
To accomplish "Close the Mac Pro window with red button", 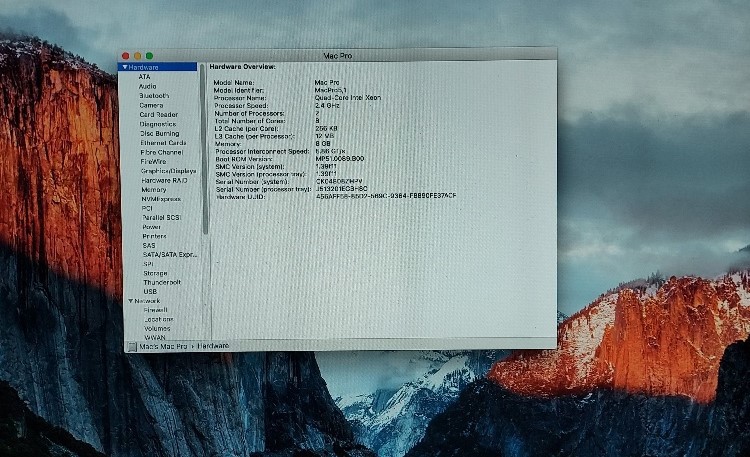I will [125, 56].
